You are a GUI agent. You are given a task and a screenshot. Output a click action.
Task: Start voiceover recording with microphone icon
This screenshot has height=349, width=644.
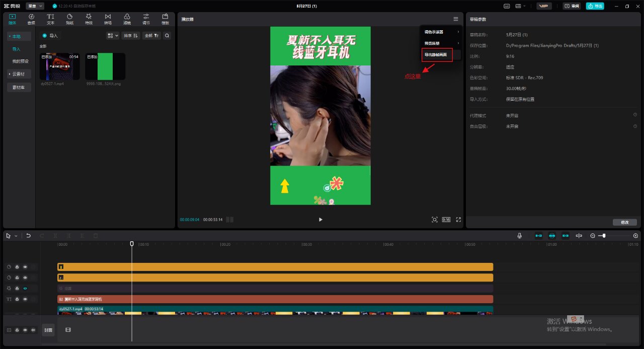(x=519, y=236)
